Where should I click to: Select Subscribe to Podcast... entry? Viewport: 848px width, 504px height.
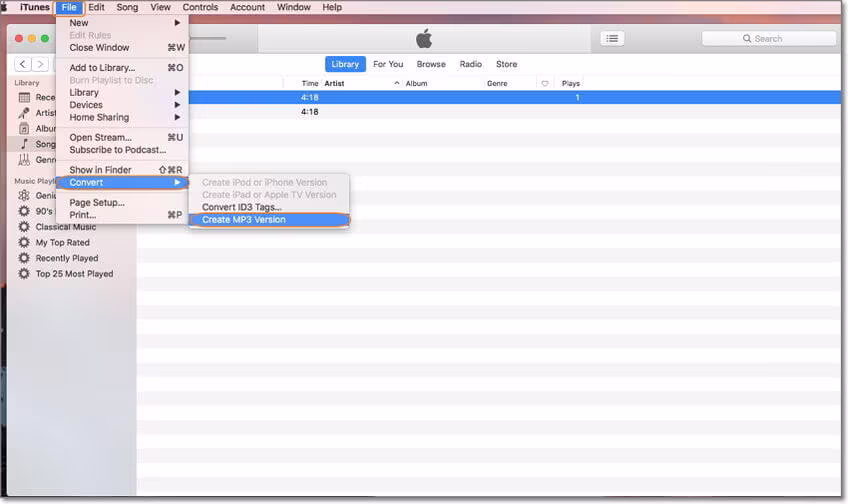(x=122, y=150)
